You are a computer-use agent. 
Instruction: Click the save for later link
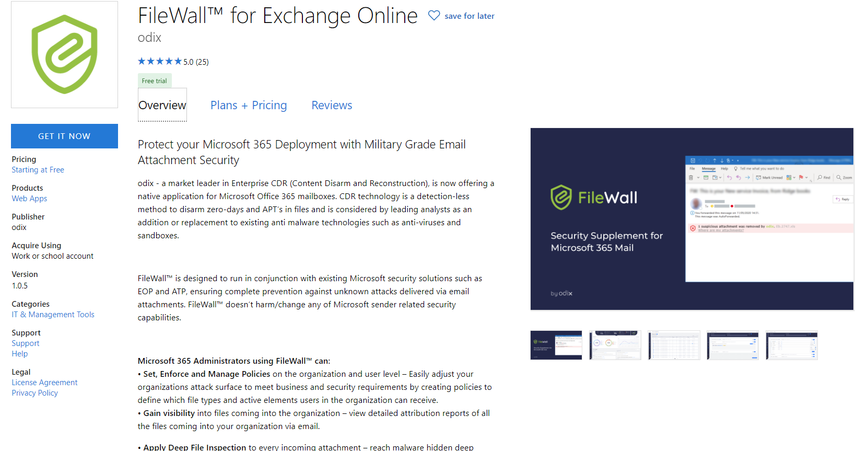tap(470, 16)
